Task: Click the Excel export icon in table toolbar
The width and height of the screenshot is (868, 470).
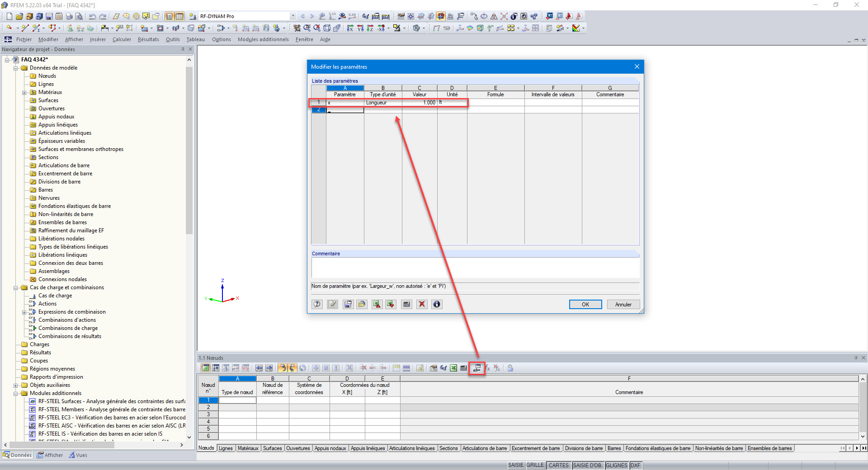Action: pos(453,368)
